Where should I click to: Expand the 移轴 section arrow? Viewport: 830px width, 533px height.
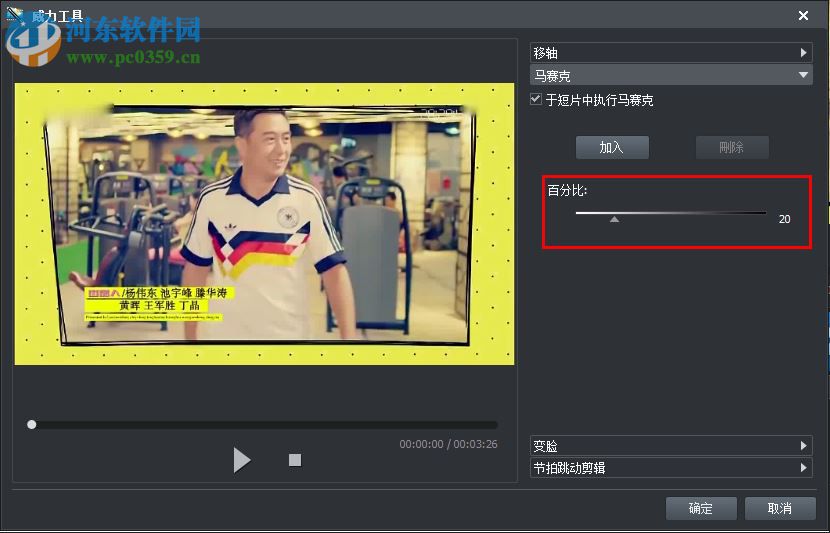804,52
